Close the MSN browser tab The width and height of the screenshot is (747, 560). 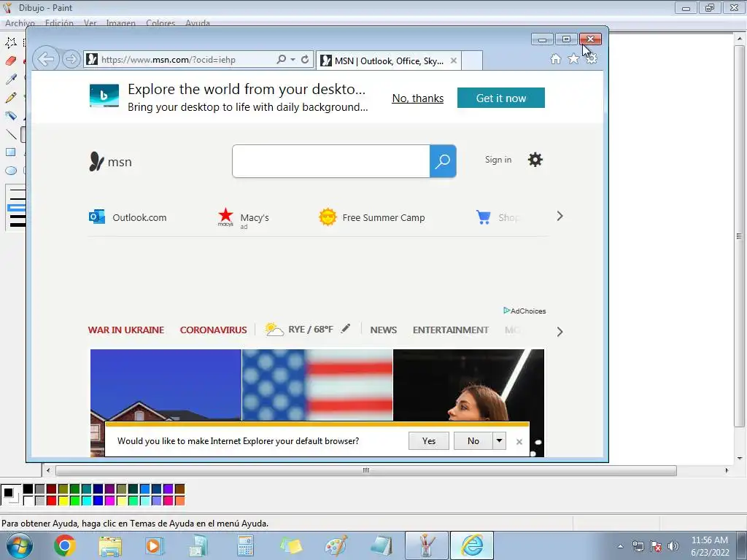454,61
